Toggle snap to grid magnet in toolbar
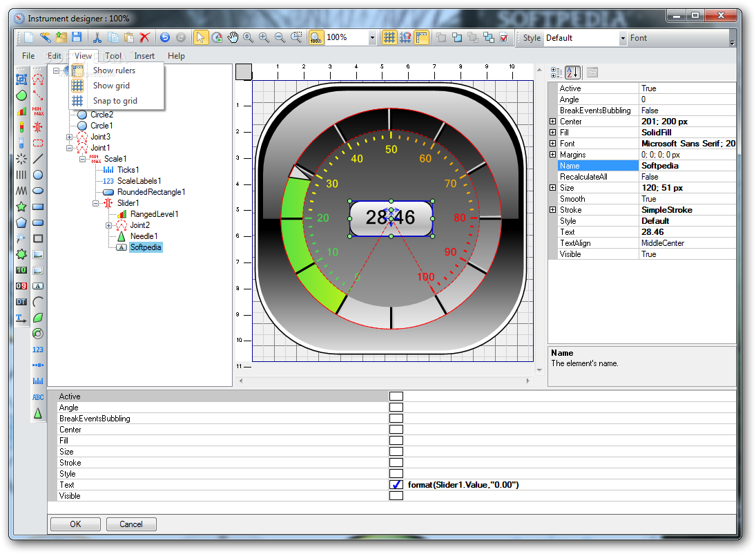 coord(405,37)
